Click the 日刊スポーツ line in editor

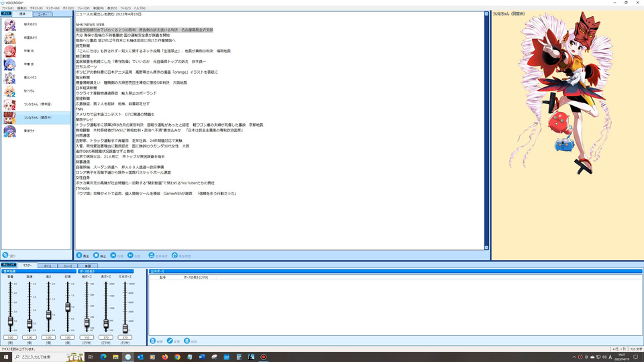[x=87, y=67]
